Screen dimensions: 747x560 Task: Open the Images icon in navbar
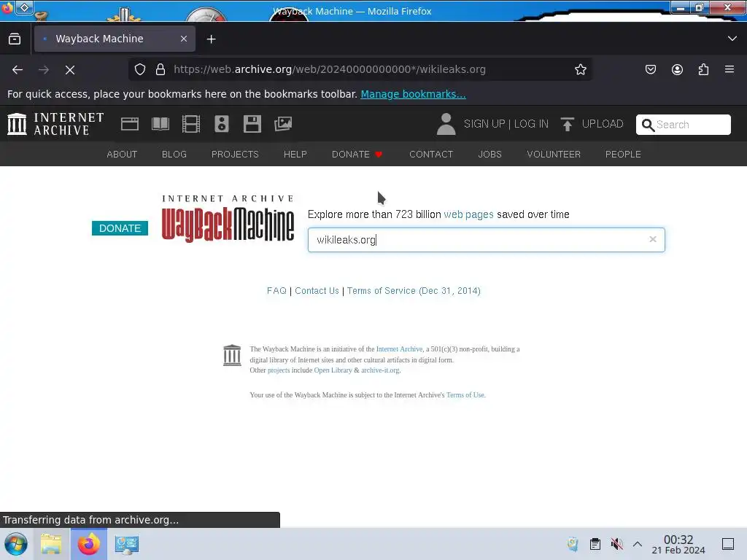[283, 124]
